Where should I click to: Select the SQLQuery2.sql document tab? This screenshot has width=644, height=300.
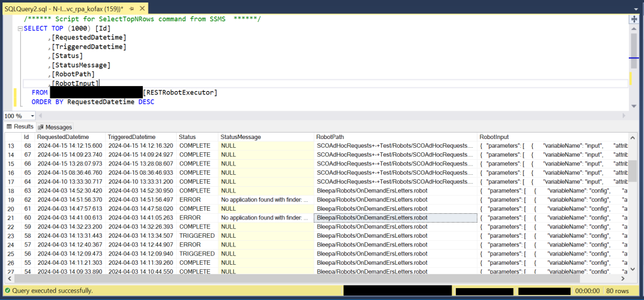pyautogui.click(x=64, y=8)
